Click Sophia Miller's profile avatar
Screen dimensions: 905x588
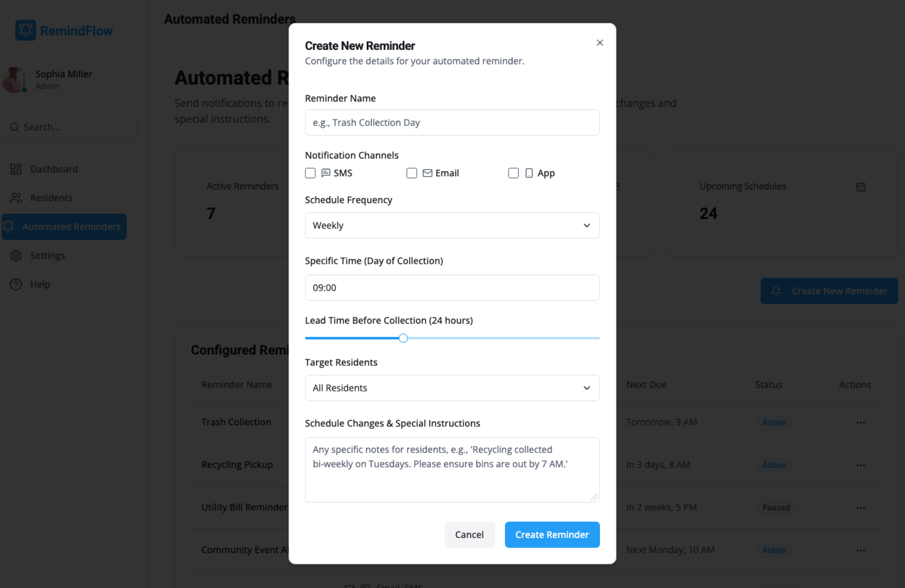(x=14, y=79)
